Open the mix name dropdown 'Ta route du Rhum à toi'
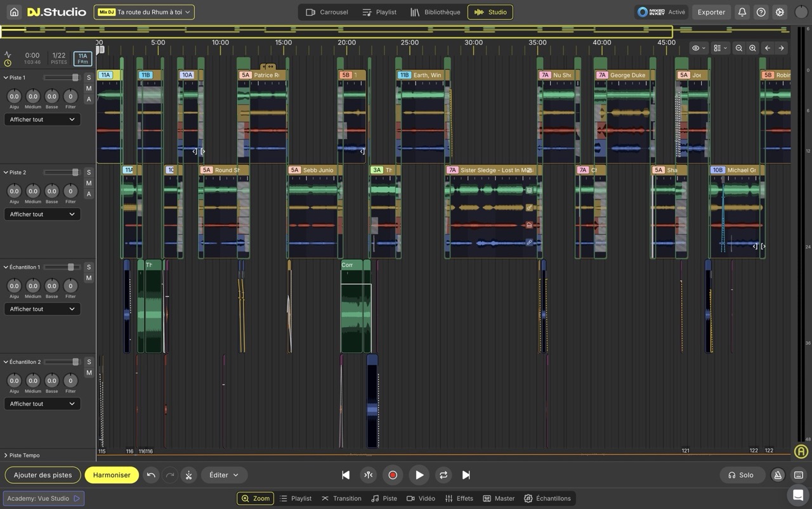Image resolution: width=812 pixels, height=509 pixels. (144, 12)
